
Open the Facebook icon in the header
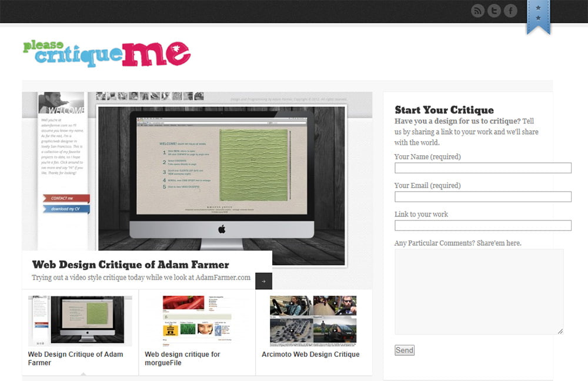coord(510,11)
